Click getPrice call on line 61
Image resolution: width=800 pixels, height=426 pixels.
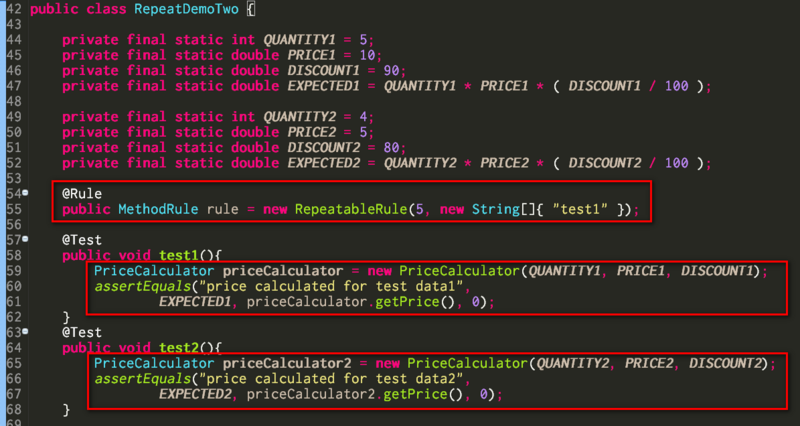[407, 302]
